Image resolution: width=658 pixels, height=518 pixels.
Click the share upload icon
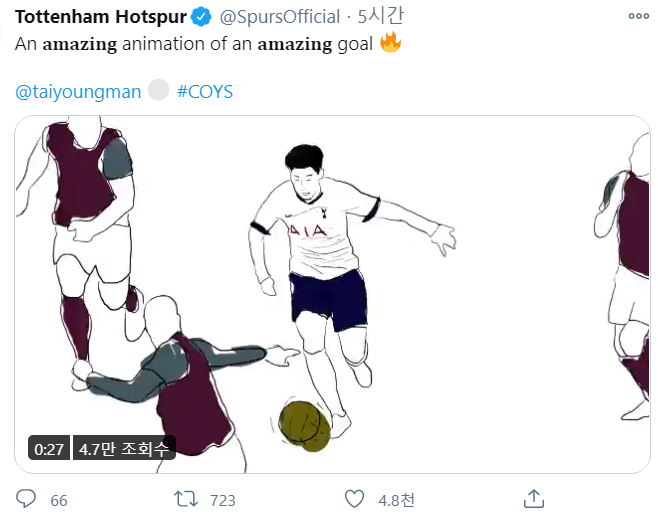coord(534,498)
